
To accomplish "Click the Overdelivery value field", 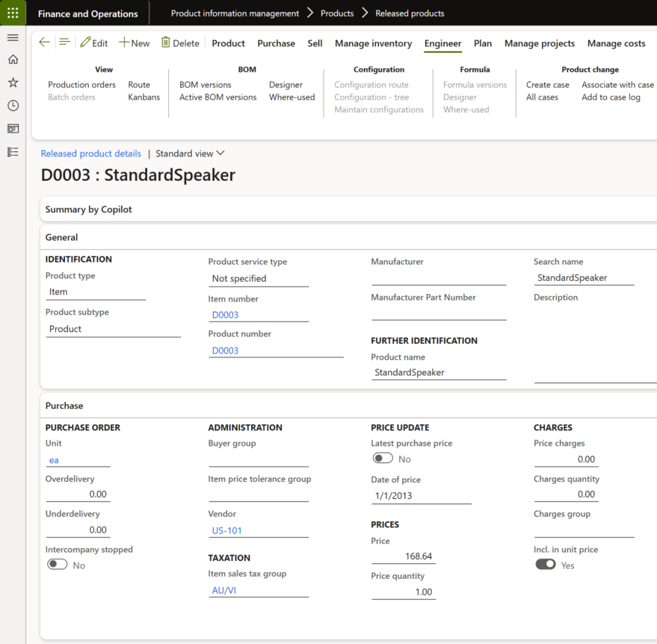I will 78,494.
